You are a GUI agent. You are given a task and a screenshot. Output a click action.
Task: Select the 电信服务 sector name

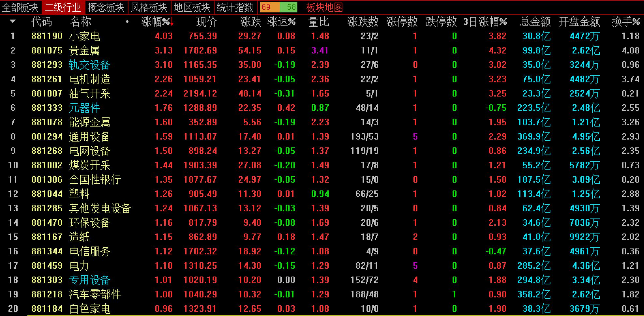click(90, 251)
